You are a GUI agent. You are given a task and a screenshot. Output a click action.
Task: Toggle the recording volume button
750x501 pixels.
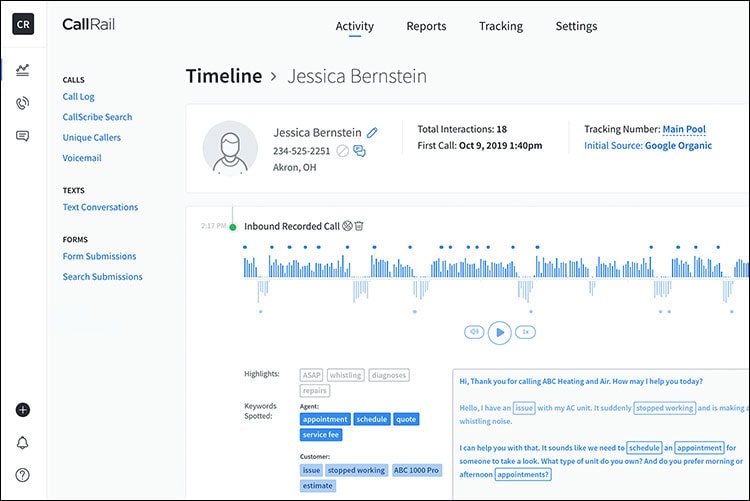(x=474, y=332)
